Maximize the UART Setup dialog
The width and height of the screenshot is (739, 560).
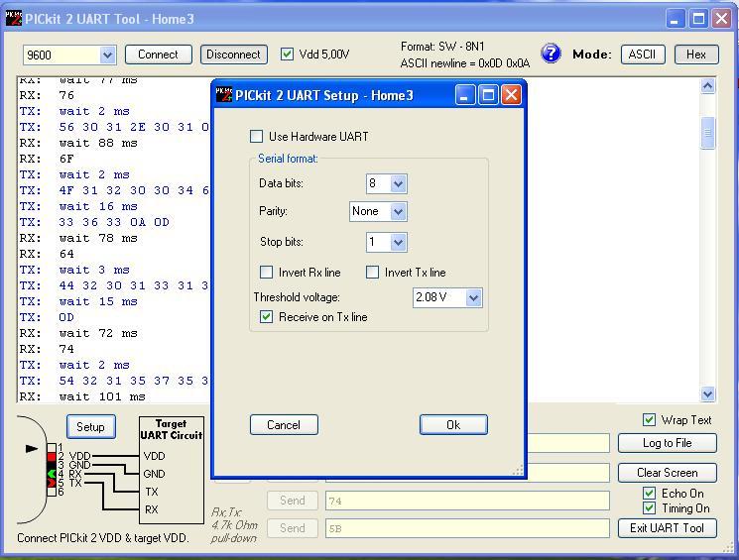tap(489, 95)
